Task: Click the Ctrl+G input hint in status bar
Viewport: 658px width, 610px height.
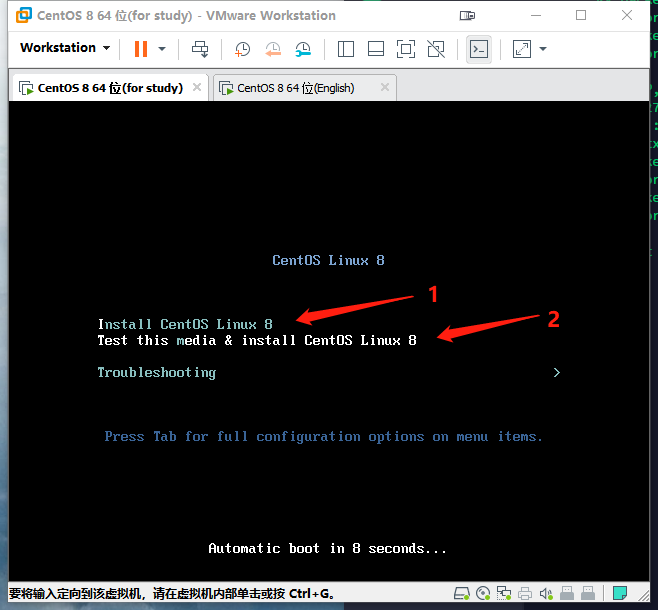Action: pos(171,594)
